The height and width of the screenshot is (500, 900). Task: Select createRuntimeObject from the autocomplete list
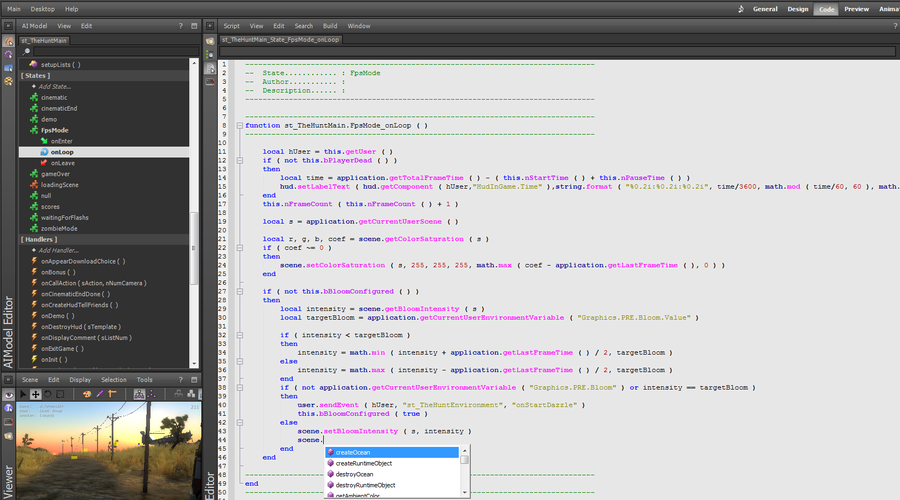[363, 463]
